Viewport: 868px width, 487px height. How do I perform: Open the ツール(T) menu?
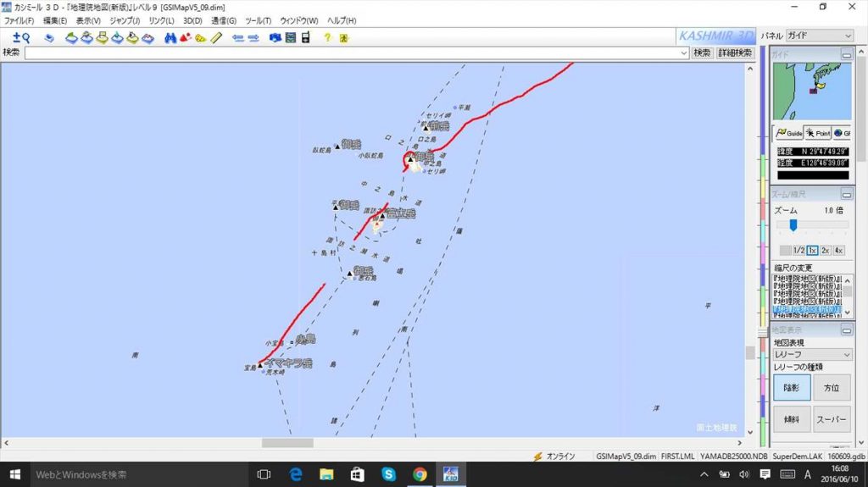coord(258,20)
